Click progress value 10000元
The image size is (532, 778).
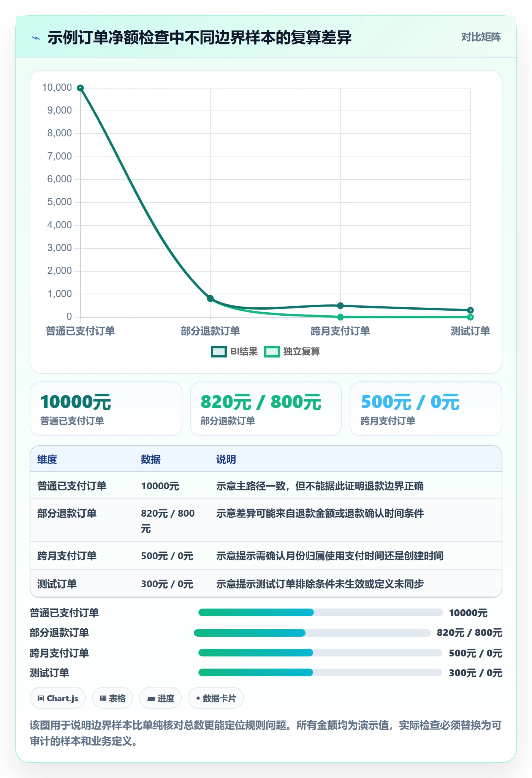[468, 613]
